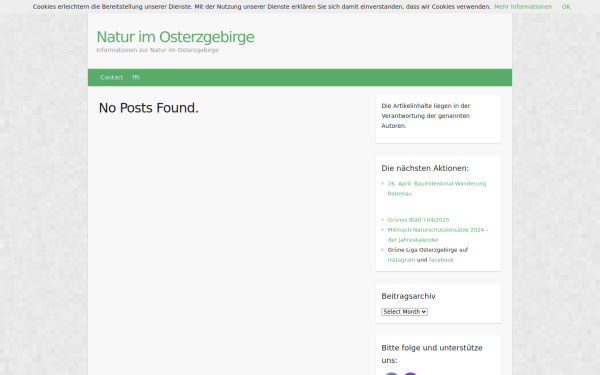Open Mehr Informationen about cookies
The height and width of the screenshot is (375, 600).
pyautogui.click(x=523, y=7)
